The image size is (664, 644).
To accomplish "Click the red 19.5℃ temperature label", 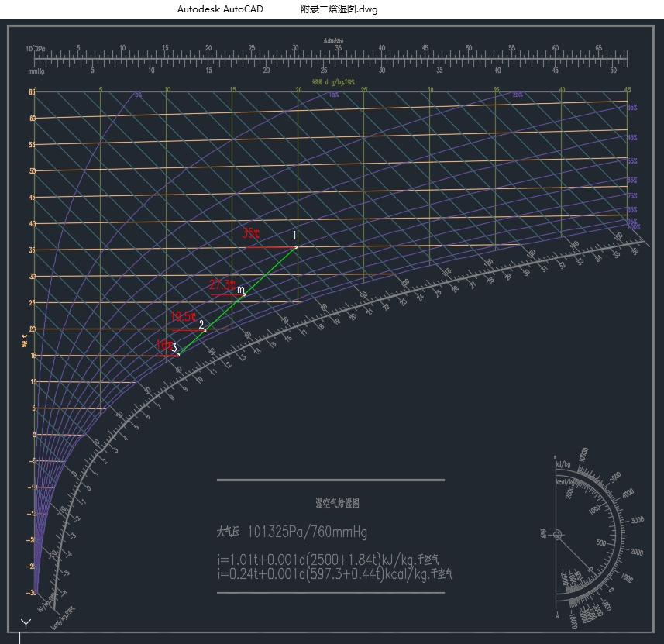I will tap(183, 316).
